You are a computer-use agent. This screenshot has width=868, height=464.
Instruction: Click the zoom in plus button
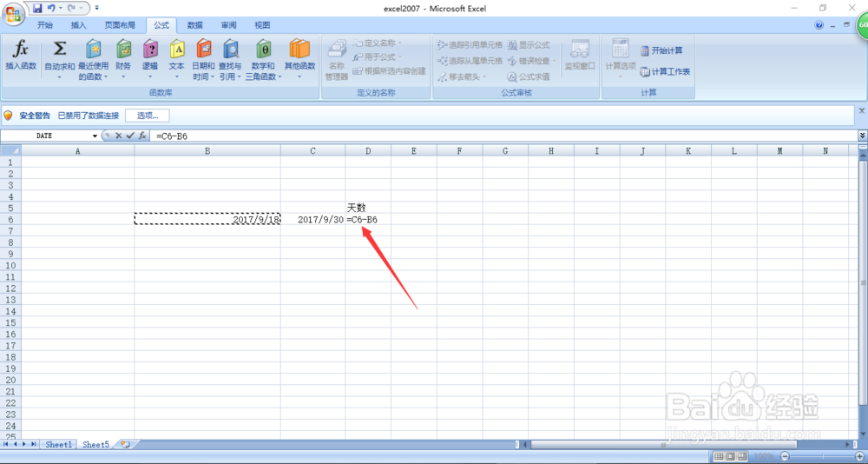[x=861, y=456]
